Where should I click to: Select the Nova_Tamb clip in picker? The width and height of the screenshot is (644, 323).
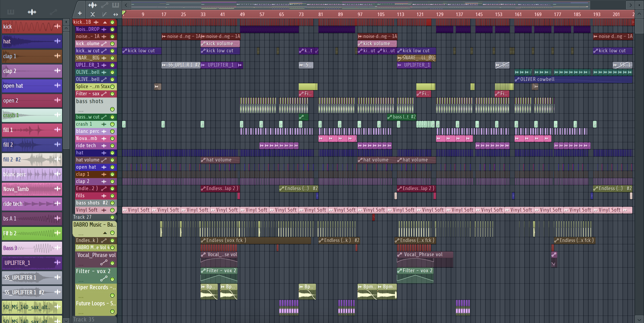click(x=32, y=189)
